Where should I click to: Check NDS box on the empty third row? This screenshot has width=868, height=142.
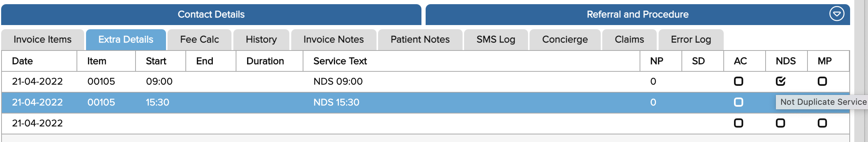point(780,123)
